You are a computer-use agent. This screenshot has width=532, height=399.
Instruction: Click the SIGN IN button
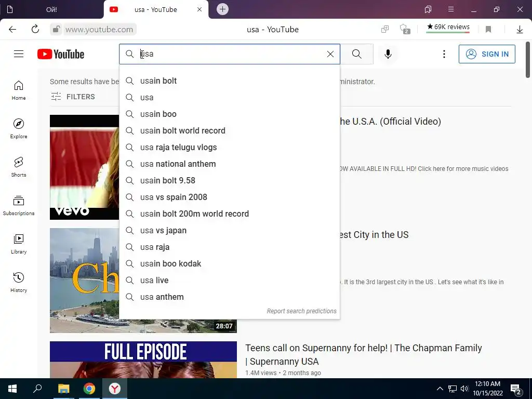pyautogui.click(x=487, y=54)
